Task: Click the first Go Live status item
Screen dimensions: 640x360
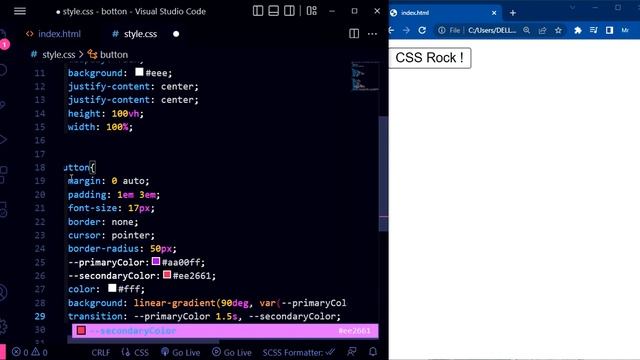Action: click(x=180, y=353)
